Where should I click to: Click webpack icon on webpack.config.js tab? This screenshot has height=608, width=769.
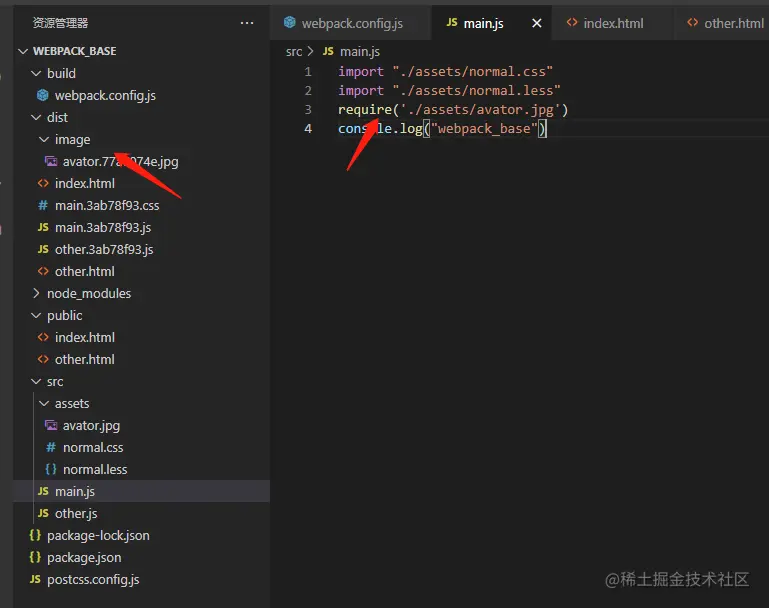click(x=290, y=22)
